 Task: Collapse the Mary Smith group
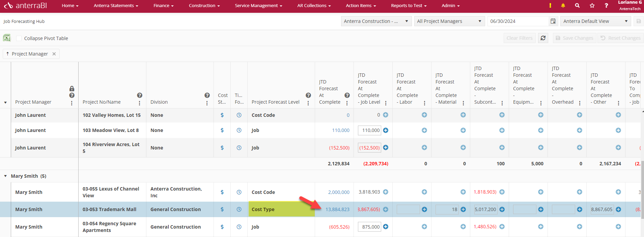coord(5,176)
